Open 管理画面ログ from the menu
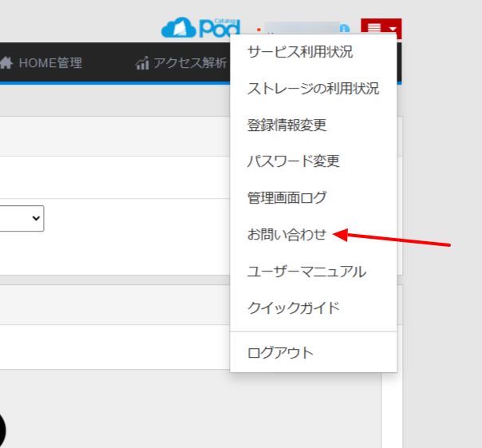 pyautogui.click(x=286, y=197)
